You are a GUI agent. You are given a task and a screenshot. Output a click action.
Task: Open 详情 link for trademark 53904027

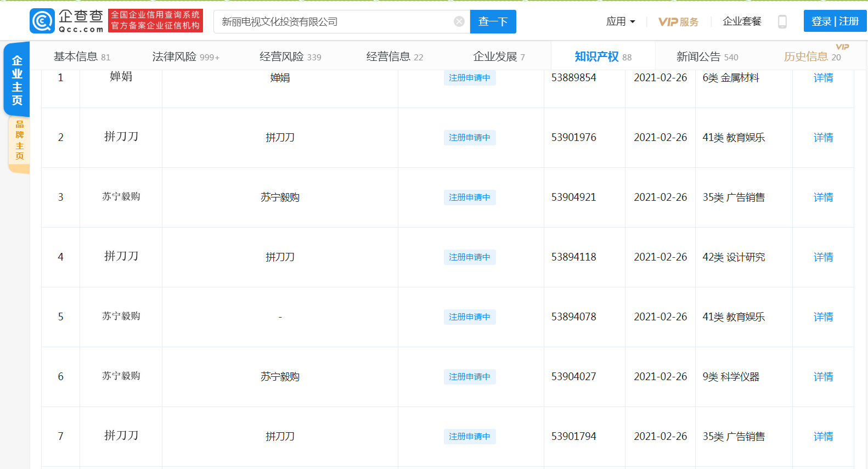point(823,376)
